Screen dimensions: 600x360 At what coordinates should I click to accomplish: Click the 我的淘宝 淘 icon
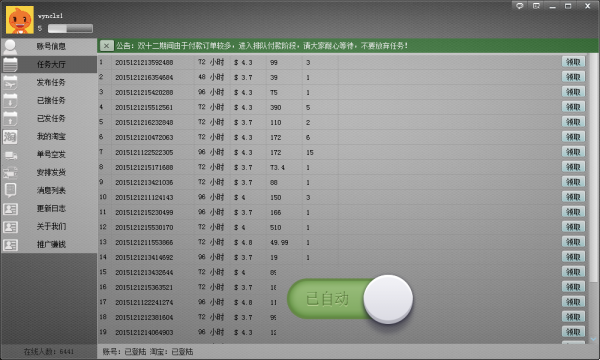pyautogui.click(x=10, y=137)
